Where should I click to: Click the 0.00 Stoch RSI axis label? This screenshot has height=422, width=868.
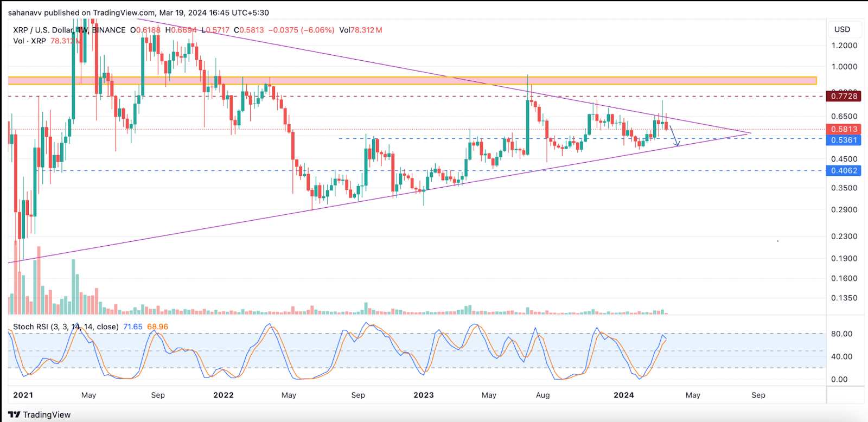coord(839,379)
